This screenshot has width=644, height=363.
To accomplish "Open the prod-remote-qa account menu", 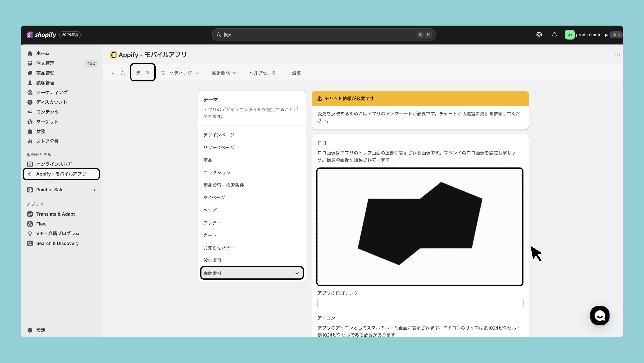I will 592,35.
